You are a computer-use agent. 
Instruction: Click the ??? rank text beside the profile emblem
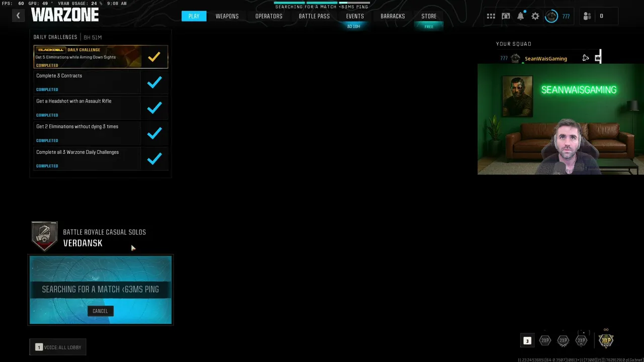[566, 16]
